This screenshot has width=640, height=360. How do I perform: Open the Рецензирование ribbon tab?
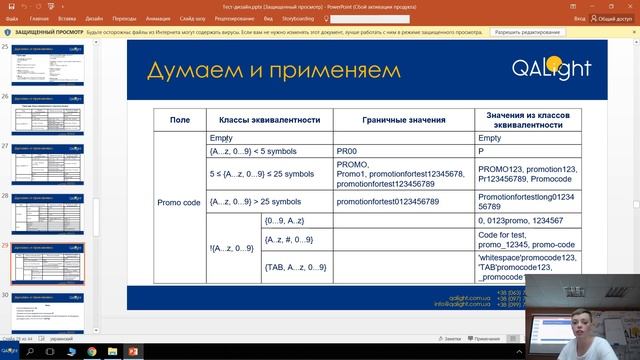(234, 19)
